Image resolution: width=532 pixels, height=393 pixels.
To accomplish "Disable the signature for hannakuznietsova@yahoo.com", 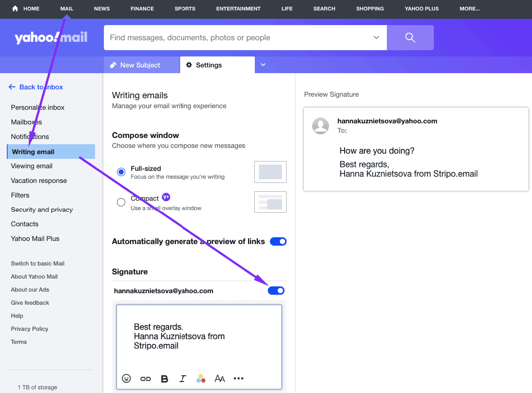I will (x=276, y=290).
